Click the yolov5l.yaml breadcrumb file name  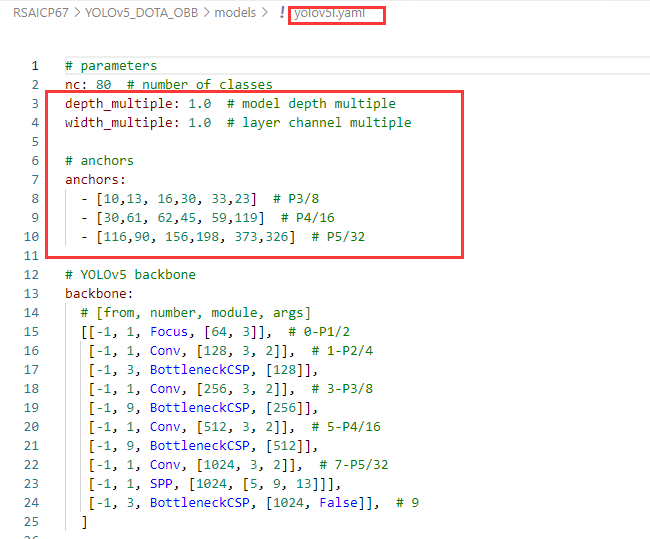tap(329, 13)
